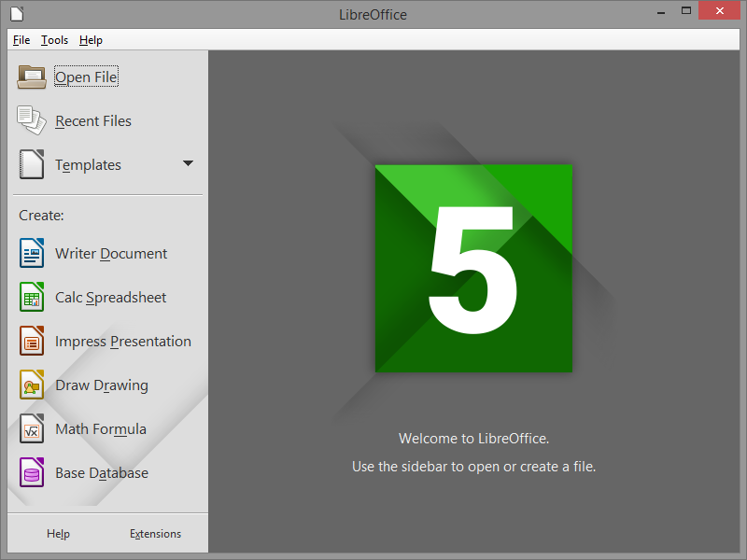Close the LibreOffice Start Center window
The image size is (747, 560).
point(723,11)
